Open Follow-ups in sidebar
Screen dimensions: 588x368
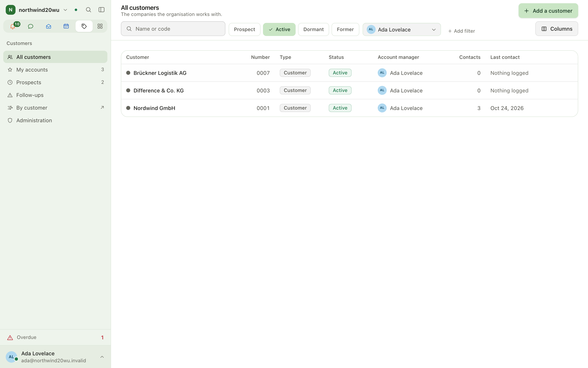point(55,95)
